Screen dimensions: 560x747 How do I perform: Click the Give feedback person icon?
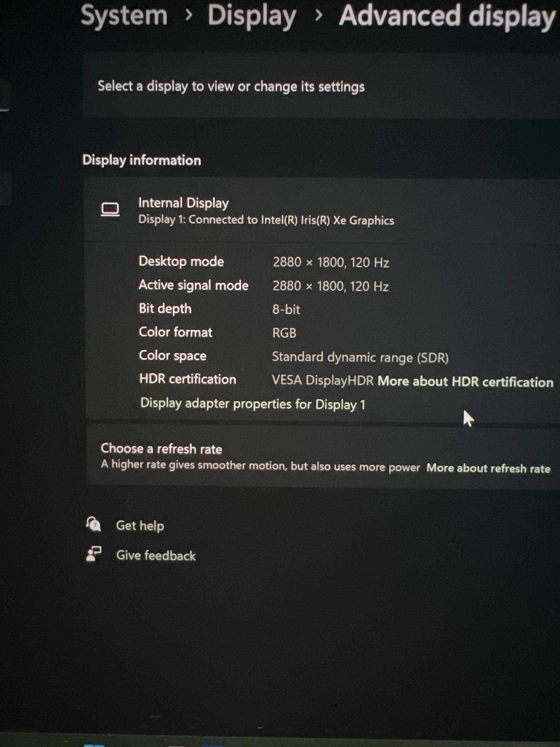pyautogui.click(x=94, y=554)
